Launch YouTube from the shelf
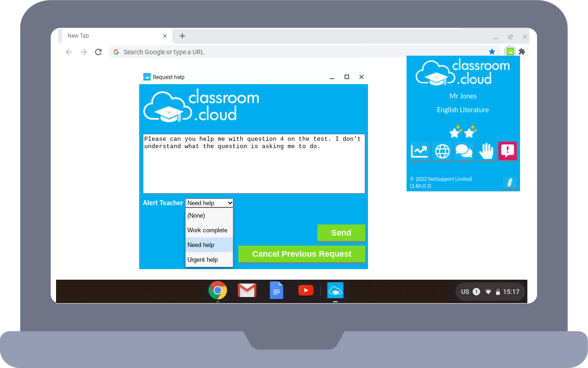 pos(306,290)
